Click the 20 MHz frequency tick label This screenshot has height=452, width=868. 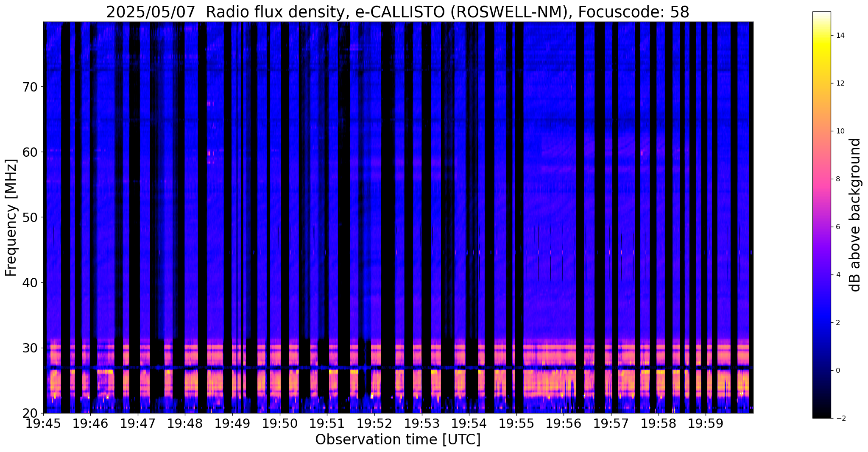coord(30,413)
